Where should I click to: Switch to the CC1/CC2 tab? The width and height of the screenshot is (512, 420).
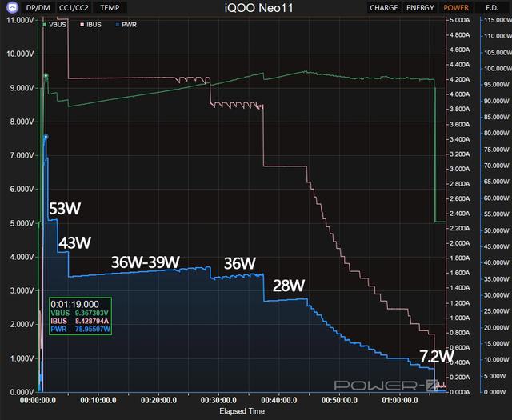(x=74, y=7)
